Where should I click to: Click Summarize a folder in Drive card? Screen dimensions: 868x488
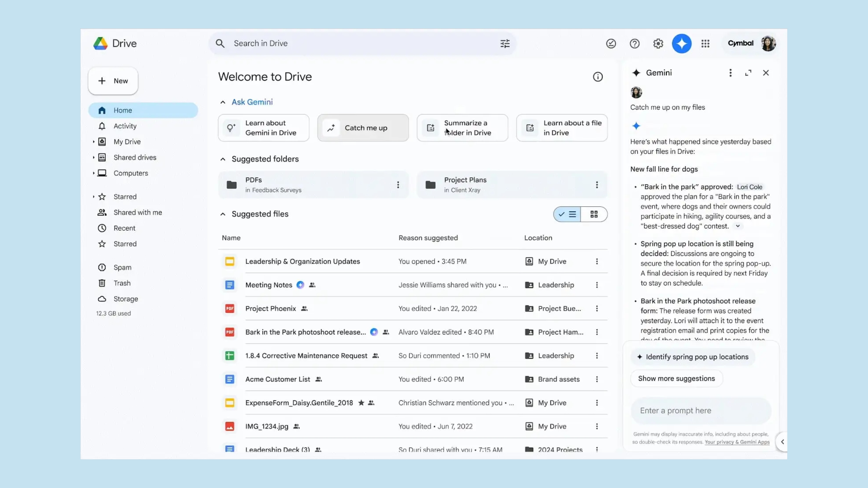(462, 128)
